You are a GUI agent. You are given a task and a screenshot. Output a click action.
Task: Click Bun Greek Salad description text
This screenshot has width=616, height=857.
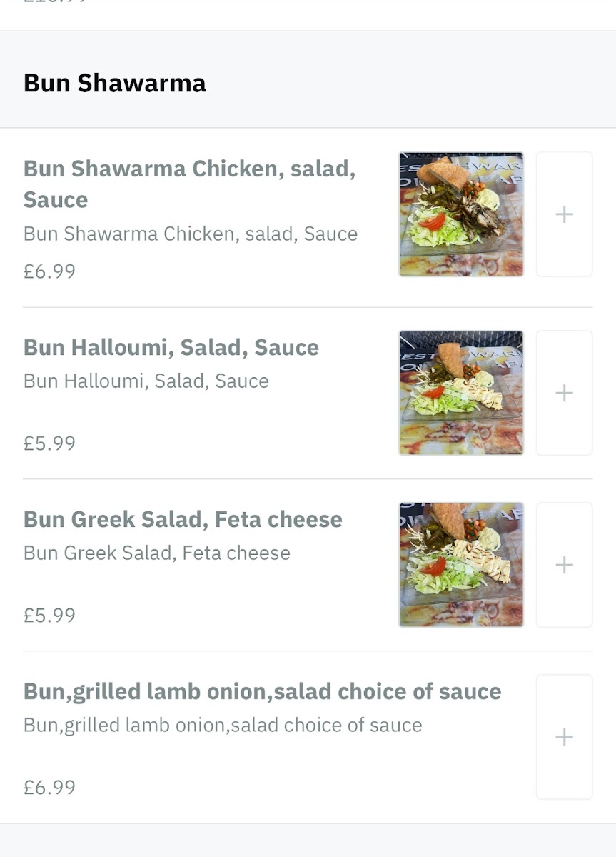coord(157,553)
